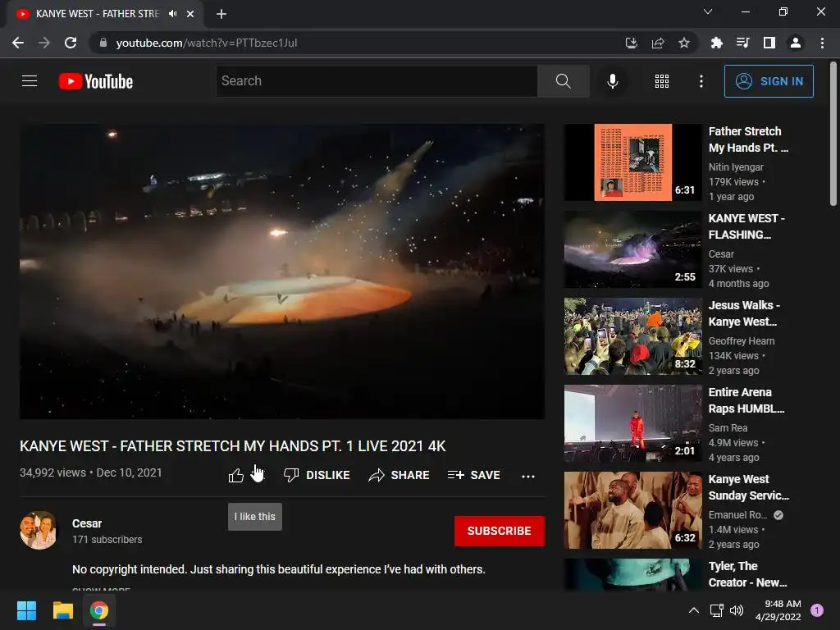840x630 pixels.
Task: Open Tyler, The Creator video title
Action: click(x=748, y=574)
